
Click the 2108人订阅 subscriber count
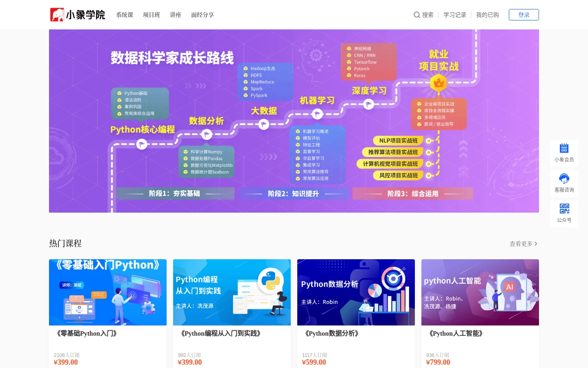(x=67, y=355)
